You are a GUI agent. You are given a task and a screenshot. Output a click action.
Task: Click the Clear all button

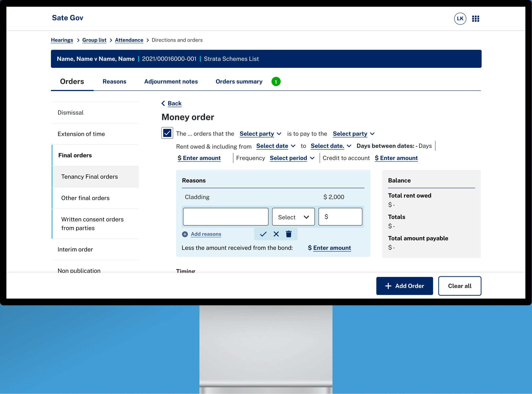(x=460, y=286)
